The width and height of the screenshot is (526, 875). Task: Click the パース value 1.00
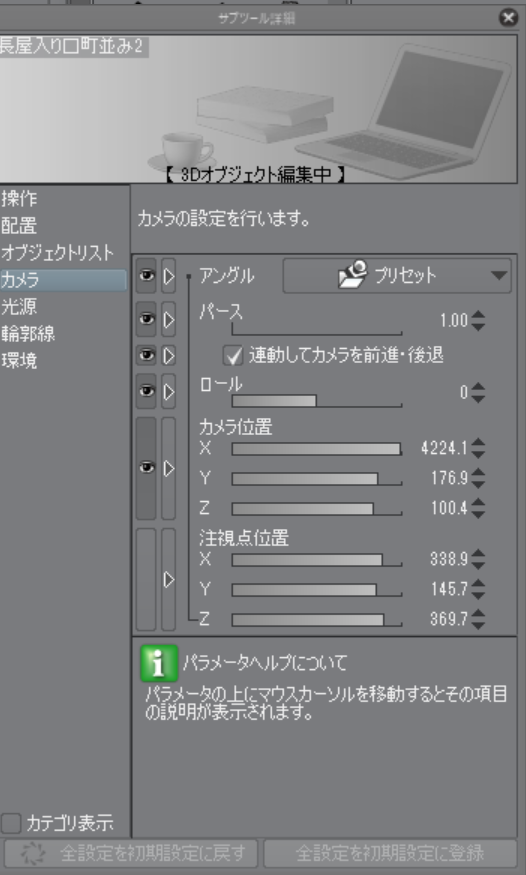(453, 320)
